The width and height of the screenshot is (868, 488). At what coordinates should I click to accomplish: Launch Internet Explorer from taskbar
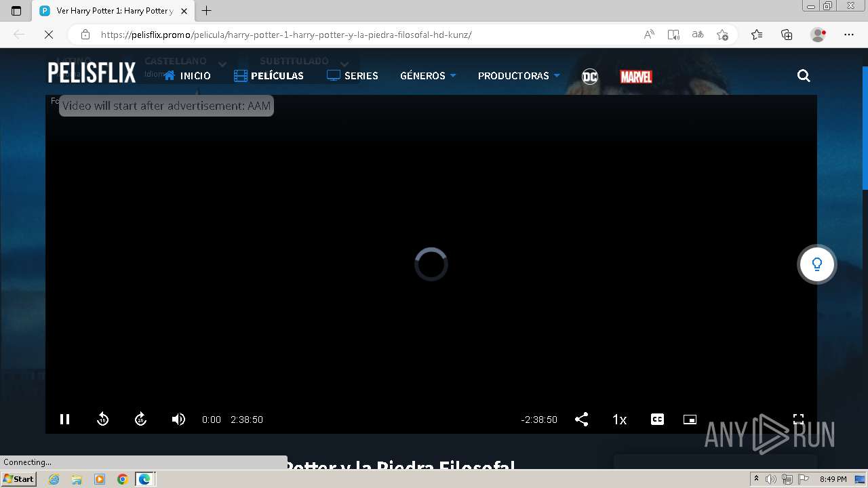tap(54, 479)
